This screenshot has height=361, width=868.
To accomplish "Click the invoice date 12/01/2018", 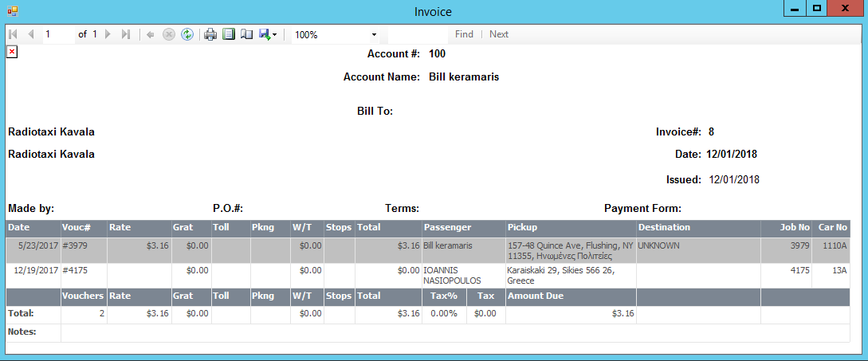I will tap(732, 154).
